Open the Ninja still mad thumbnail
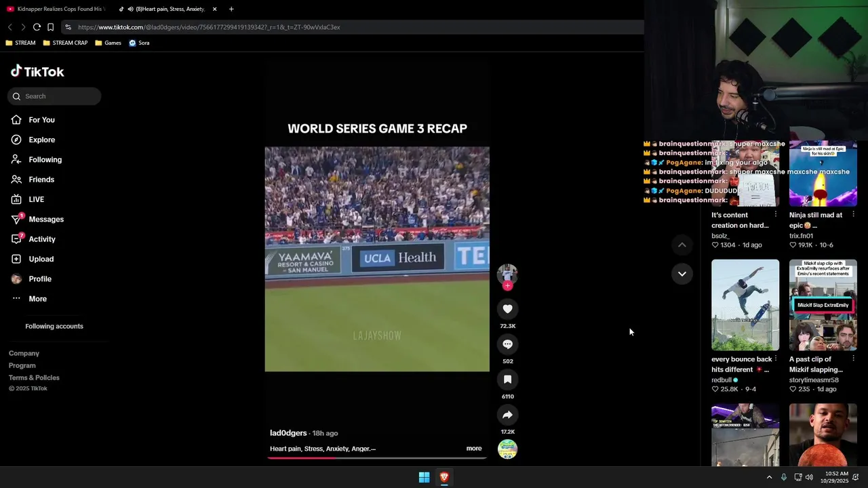Screen dimensions: 868x488 point(823,174)
